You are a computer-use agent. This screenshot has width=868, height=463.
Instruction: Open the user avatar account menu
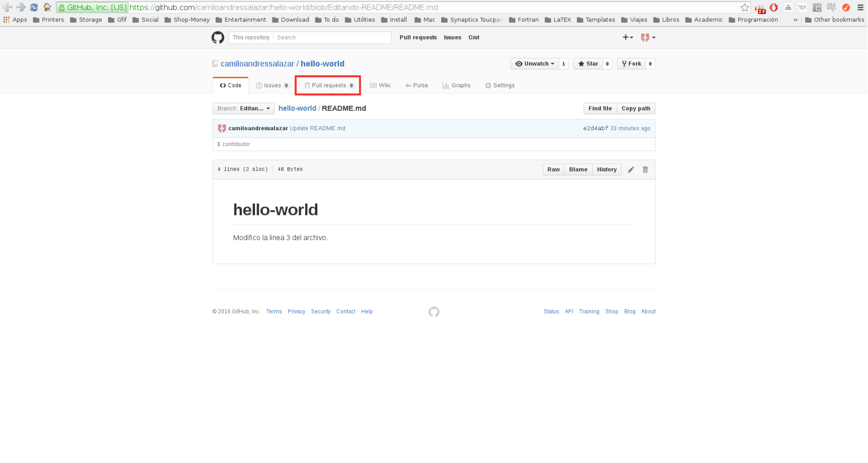[648, 37]
